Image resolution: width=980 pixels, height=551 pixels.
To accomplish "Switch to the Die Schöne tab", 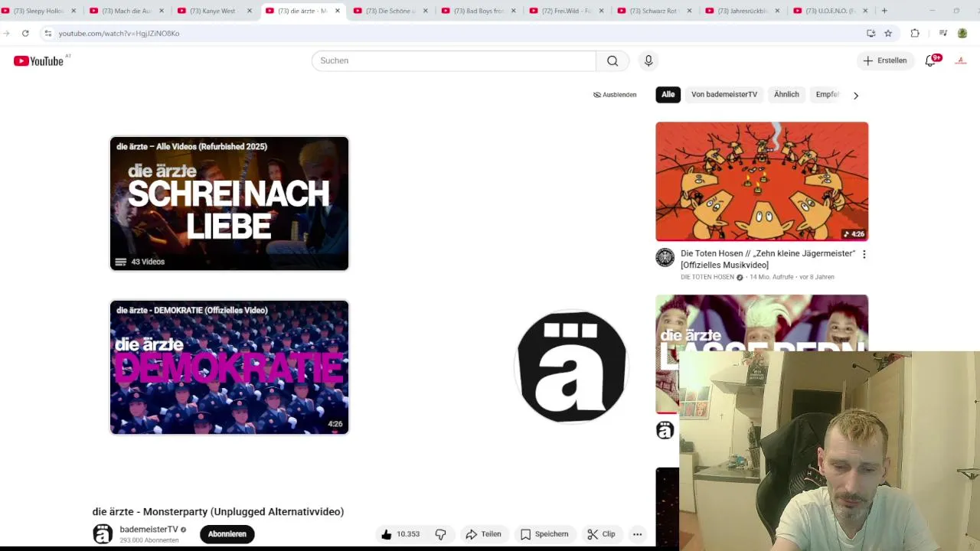I will (x=390, y=11).
